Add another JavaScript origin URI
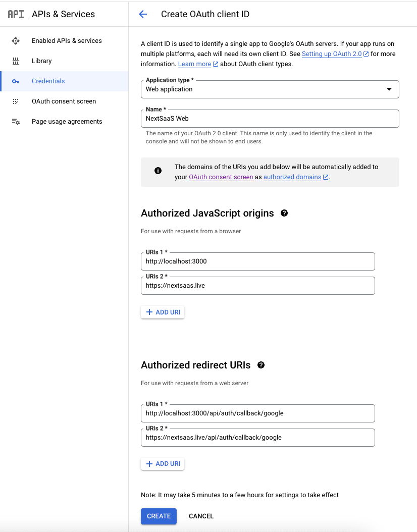Screen dimensions: 417x532 point(162,312)
